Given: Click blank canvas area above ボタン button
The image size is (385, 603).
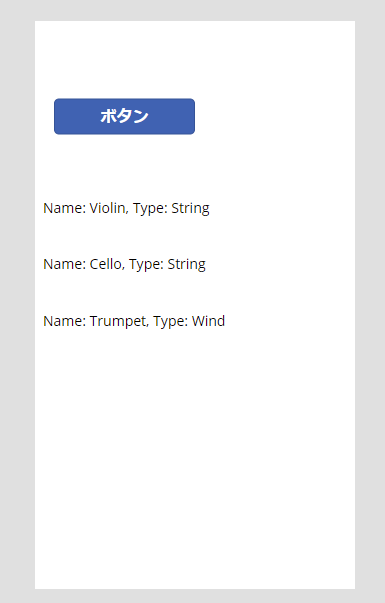Looking at the screenshot, I should point(195,58).
